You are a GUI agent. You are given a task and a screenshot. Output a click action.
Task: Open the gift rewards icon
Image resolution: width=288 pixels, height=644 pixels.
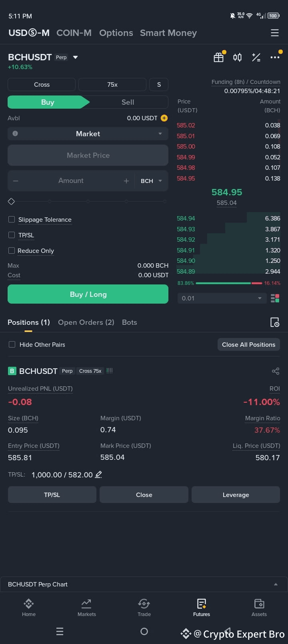point(218,58)
